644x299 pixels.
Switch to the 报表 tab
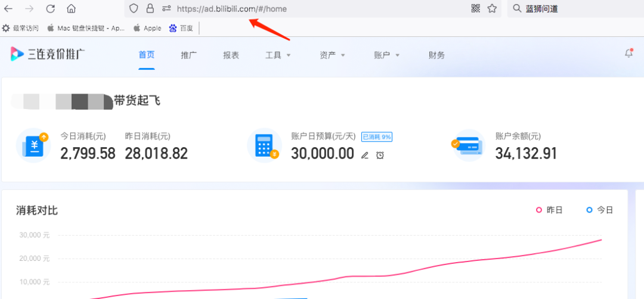pyautogui.click(x=231, y=55)
